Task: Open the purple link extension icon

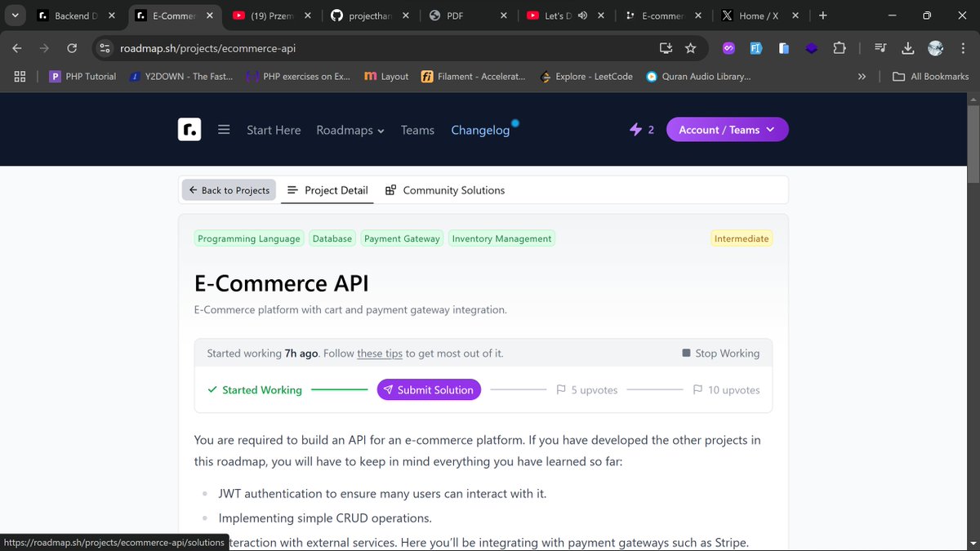Action: pyautogui.click(x=729, y=48)
